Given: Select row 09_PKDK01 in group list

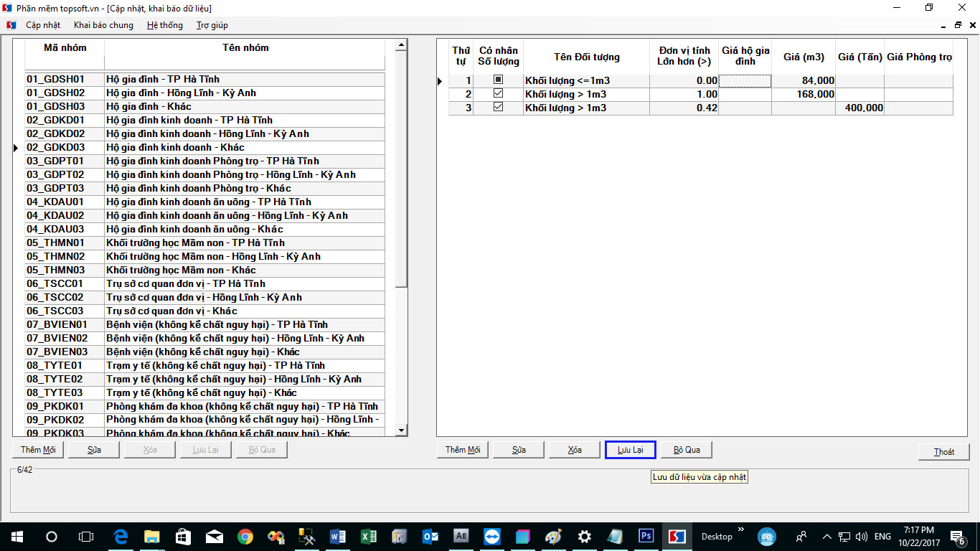Looking at the screenshot, I should pos(204,406).
